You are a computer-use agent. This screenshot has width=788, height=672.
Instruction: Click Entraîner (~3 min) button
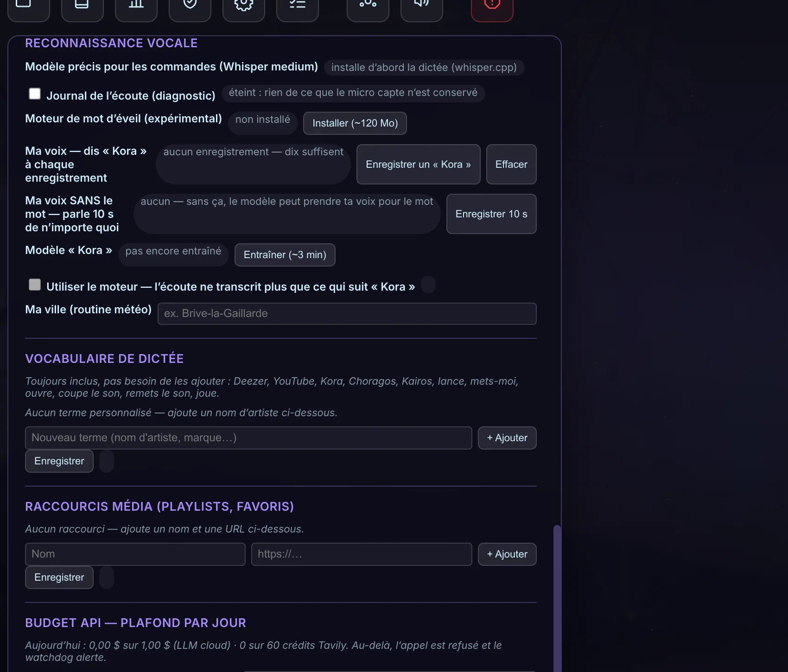285,255
